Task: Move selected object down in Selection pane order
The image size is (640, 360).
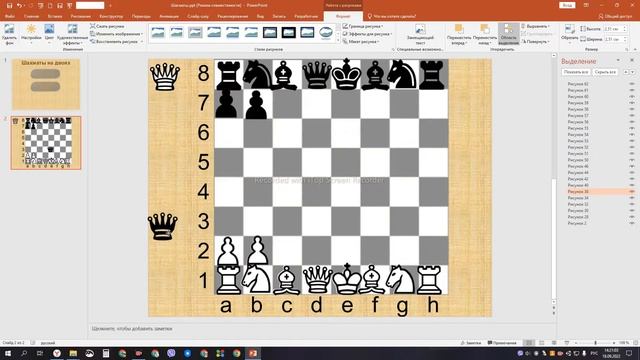Action: coord(633,72)
